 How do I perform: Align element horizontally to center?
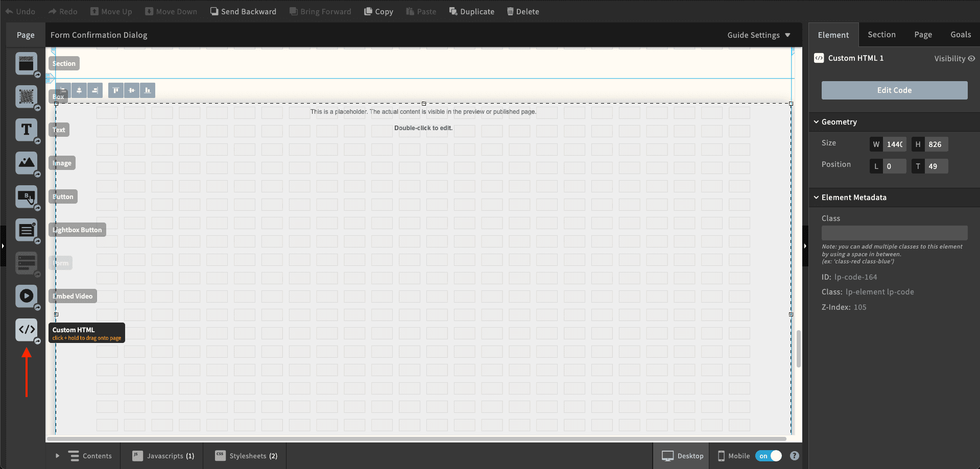pyautogui.click(x=79, y=90)
